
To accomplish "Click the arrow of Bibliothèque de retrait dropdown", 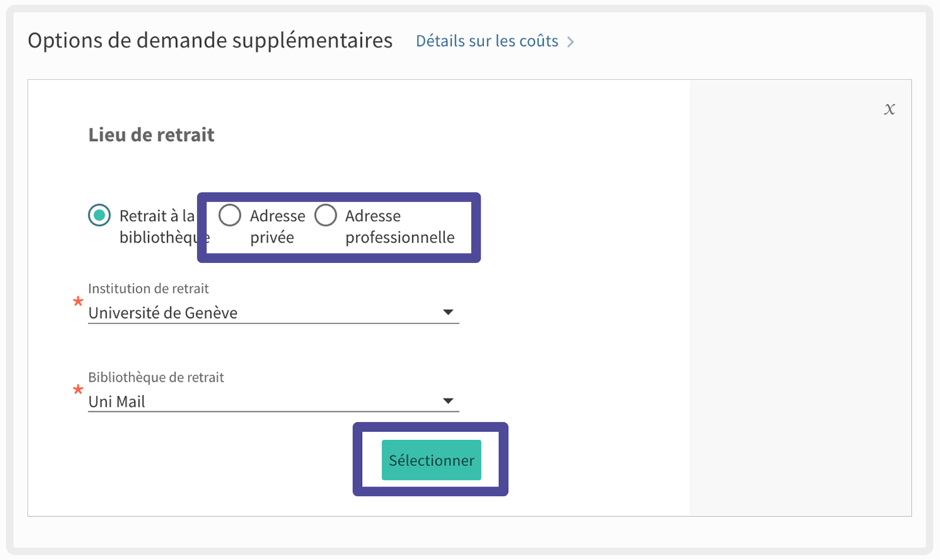I will (448, 401).
